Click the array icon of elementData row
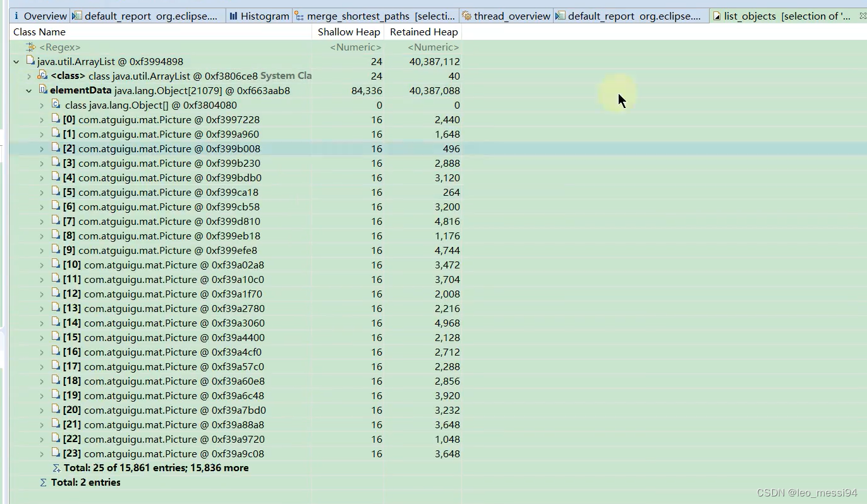Screen dimensions: 867x504 click(x=42, y=90)
